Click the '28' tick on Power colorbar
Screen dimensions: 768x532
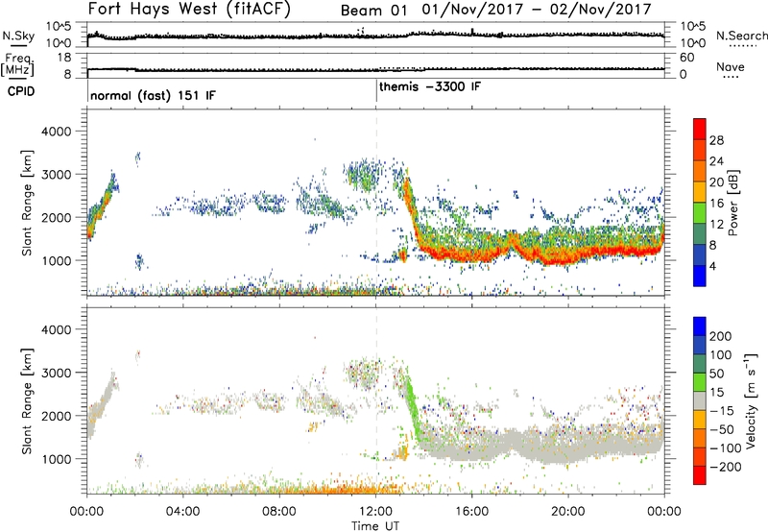point(716,140)
